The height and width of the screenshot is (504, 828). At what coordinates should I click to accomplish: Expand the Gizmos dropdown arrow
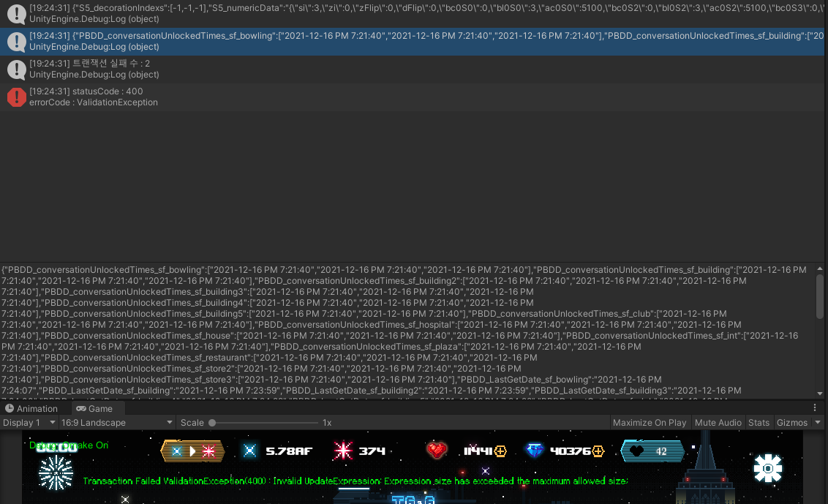click(818, 423)
